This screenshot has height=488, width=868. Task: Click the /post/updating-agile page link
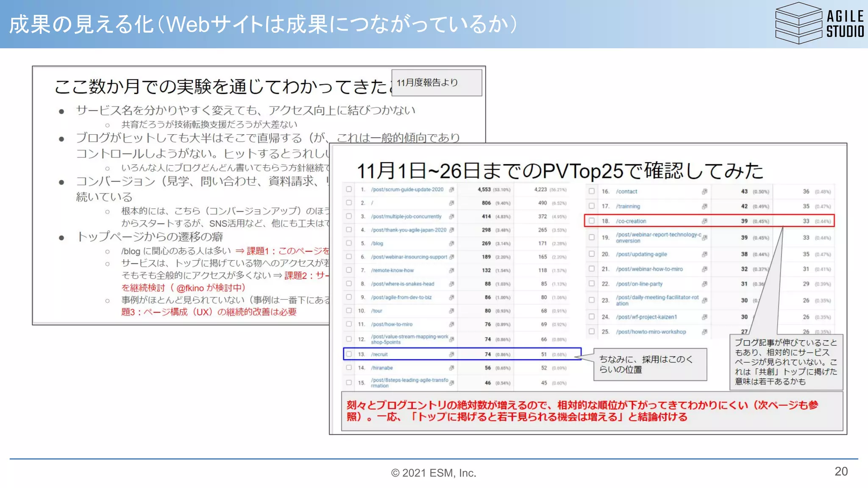pos(642,254)
